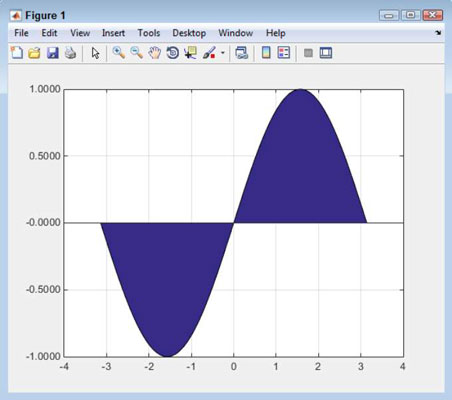Viewport: 452px width, 400px height.
Task: Maximize the Figure 1 window
Action: pyautogui.click(x=411, y=15)
